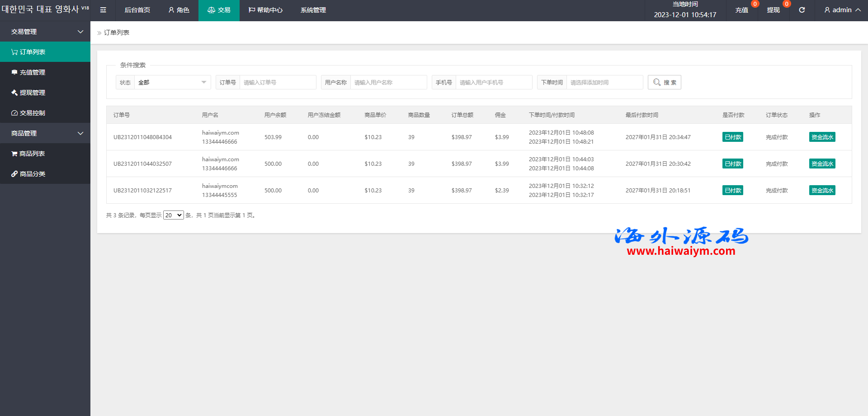
Task: Go to the 帮助中心 top menu
Action: tap(265, 10)
